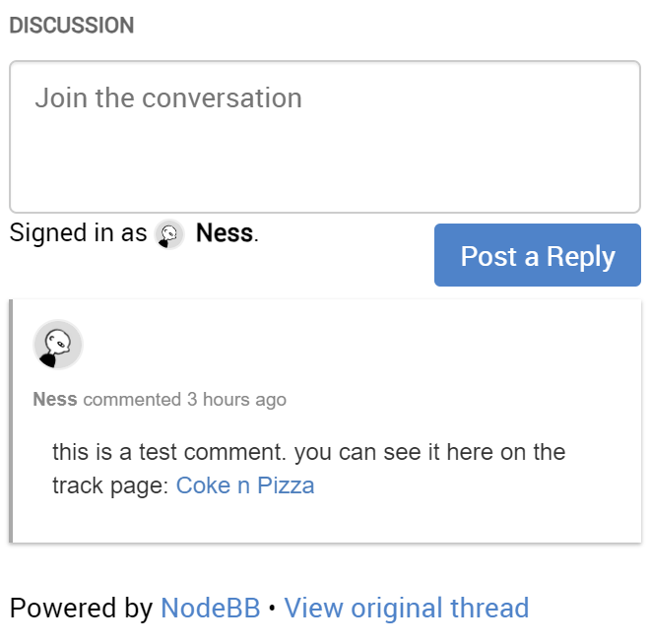This screenshot has width=651, height=644.
Task: Click the gray left border of the comment card
Action: 11,421
